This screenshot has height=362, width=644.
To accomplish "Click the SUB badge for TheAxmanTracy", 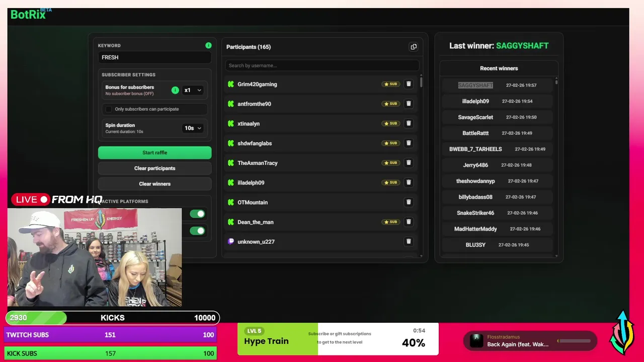I will pyautogui.click(x=390, y=163).
